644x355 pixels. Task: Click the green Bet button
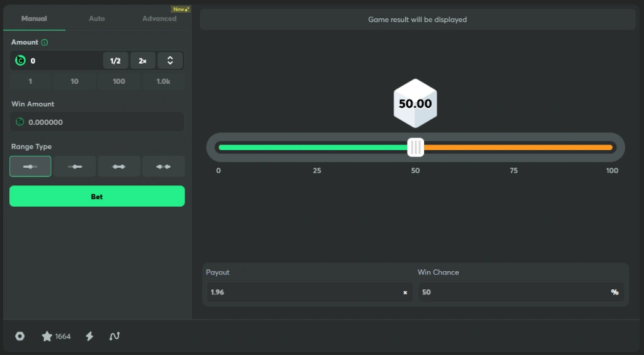click(97, 196)
